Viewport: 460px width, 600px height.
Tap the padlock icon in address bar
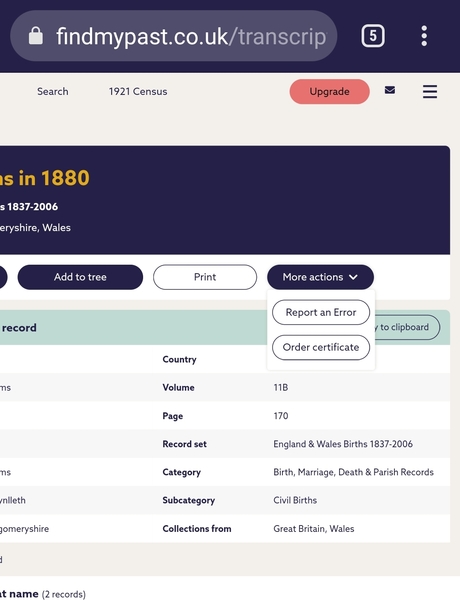pos(36,36)
